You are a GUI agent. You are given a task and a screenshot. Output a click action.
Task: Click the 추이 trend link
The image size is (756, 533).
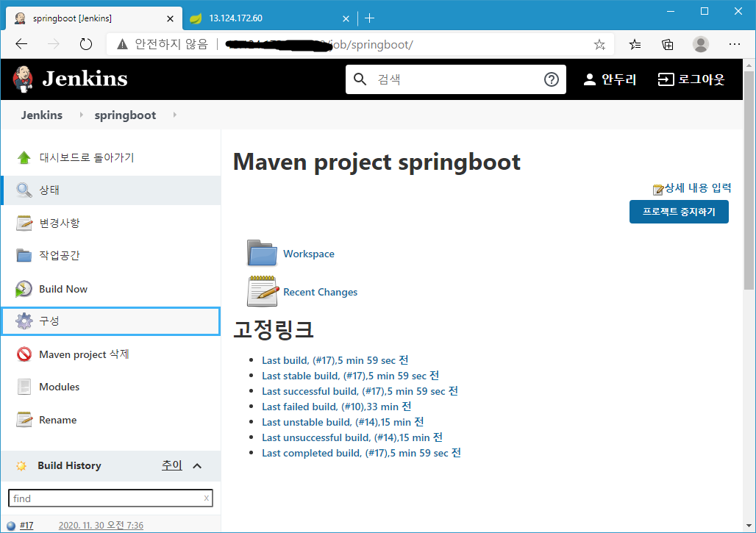[x=171, y=465]
